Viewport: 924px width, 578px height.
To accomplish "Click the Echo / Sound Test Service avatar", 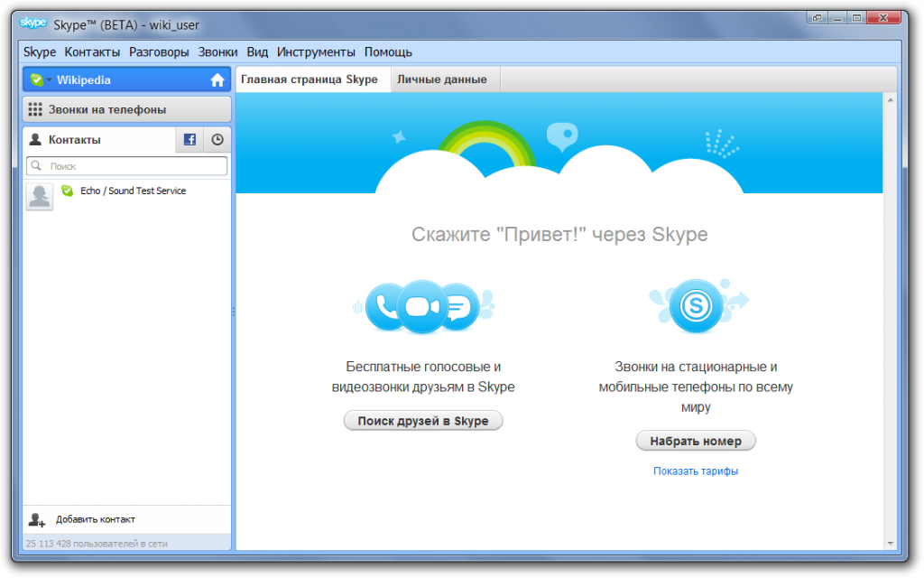I will pos(40,196).
